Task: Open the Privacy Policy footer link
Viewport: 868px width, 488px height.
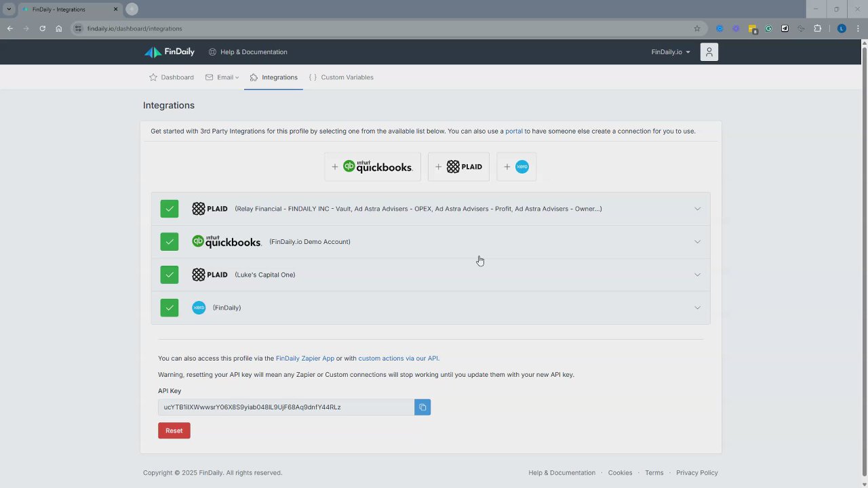Action: point(696,473)
